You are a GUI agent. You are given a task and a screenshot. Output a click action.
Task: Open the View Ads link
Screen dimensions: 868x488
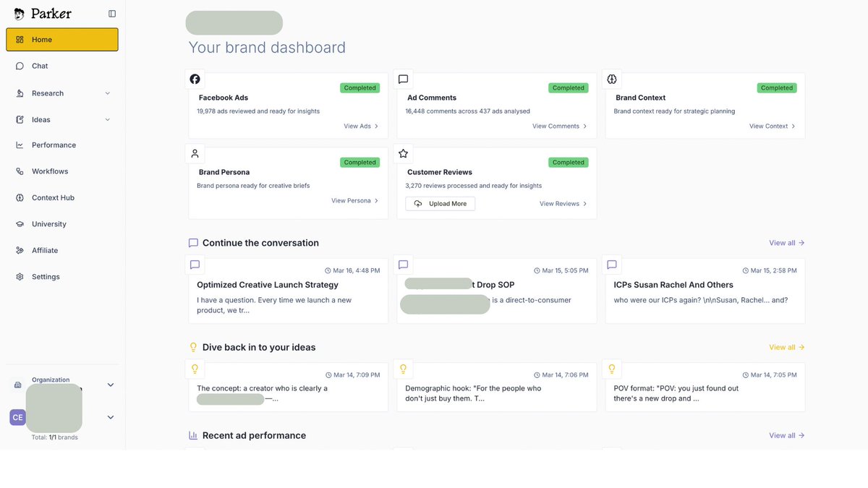pos(361,126)
